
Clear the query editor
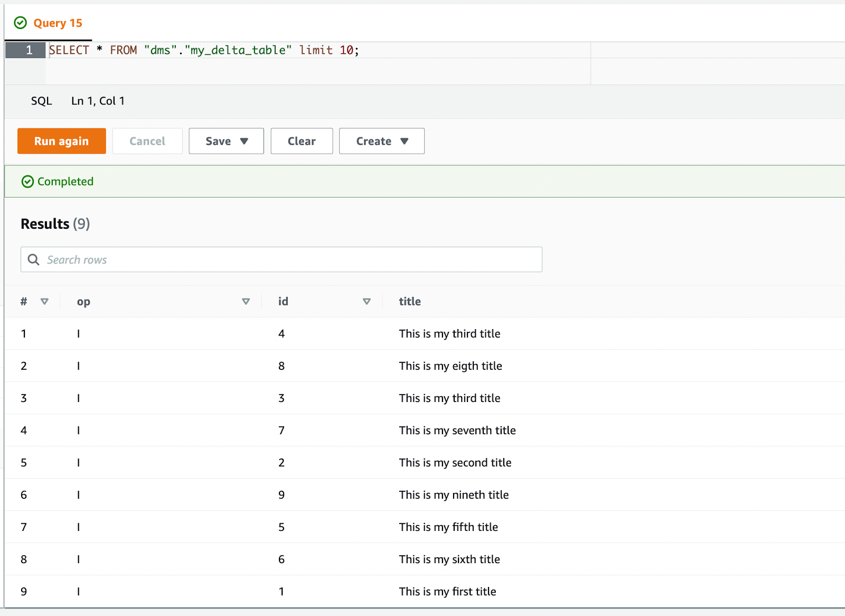tap(302, 141)
